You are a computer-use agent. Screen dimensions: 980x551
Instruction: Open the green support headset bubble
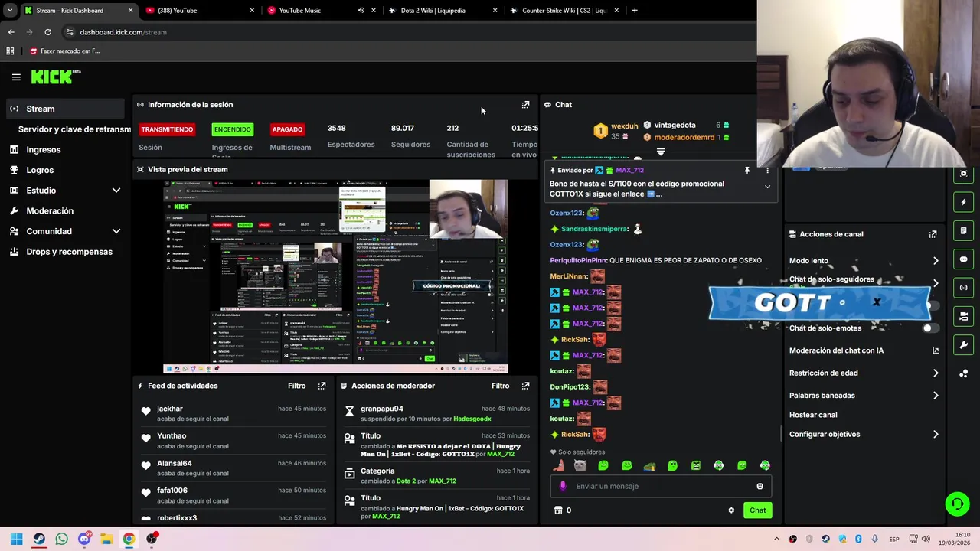click(957, 504)
